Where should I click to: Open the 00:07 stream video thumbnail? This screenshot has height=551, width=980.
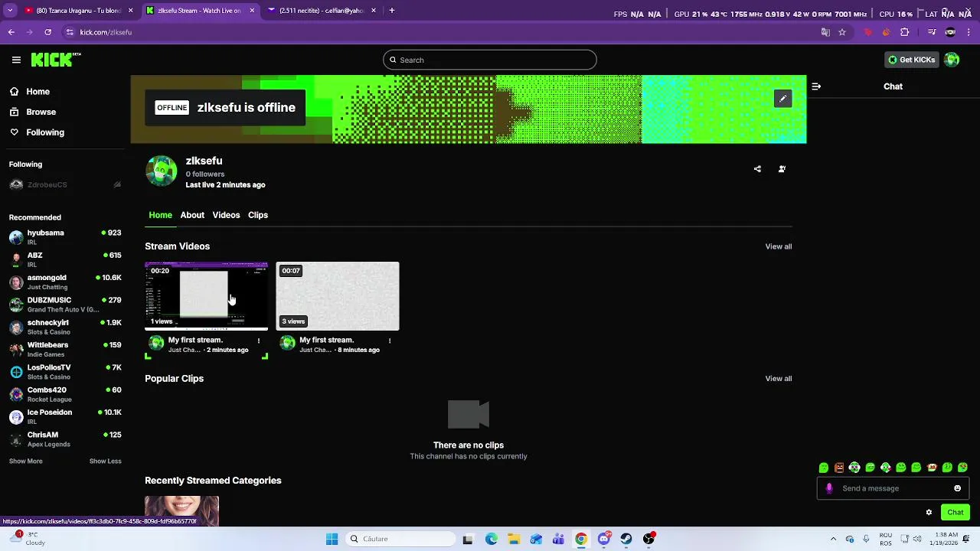[338, 296]
